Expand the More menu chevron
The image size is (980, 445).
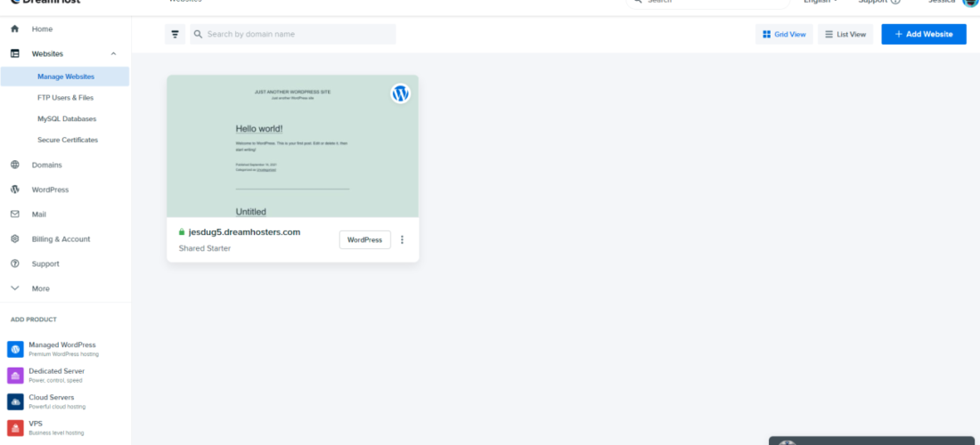15,288
